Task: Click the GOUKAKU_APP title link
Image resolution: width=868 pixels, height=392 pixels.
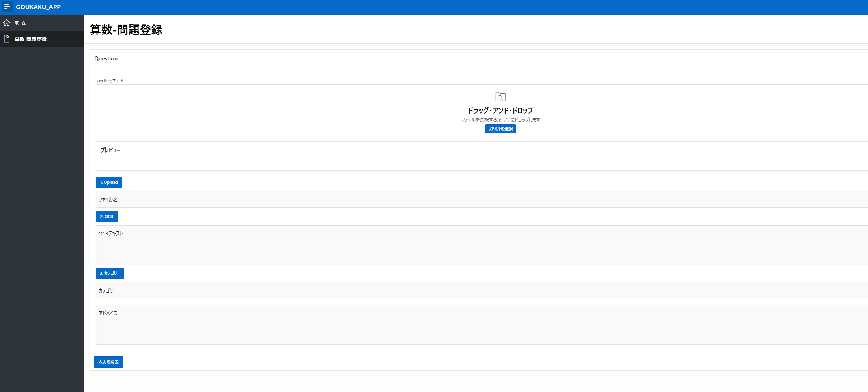Action: click(38, 7)
